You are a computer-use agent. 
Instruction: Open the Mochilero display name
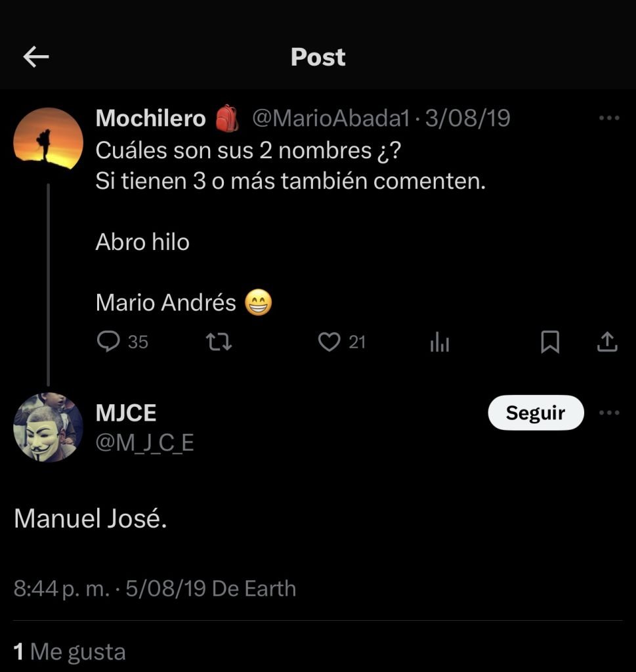151,118
